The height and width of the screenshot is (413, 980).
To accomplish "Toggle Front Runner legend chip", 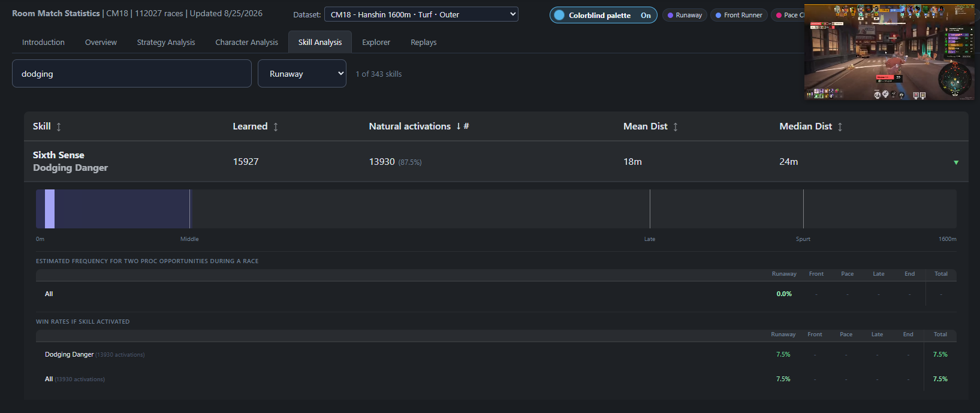I will click(739, 16).
